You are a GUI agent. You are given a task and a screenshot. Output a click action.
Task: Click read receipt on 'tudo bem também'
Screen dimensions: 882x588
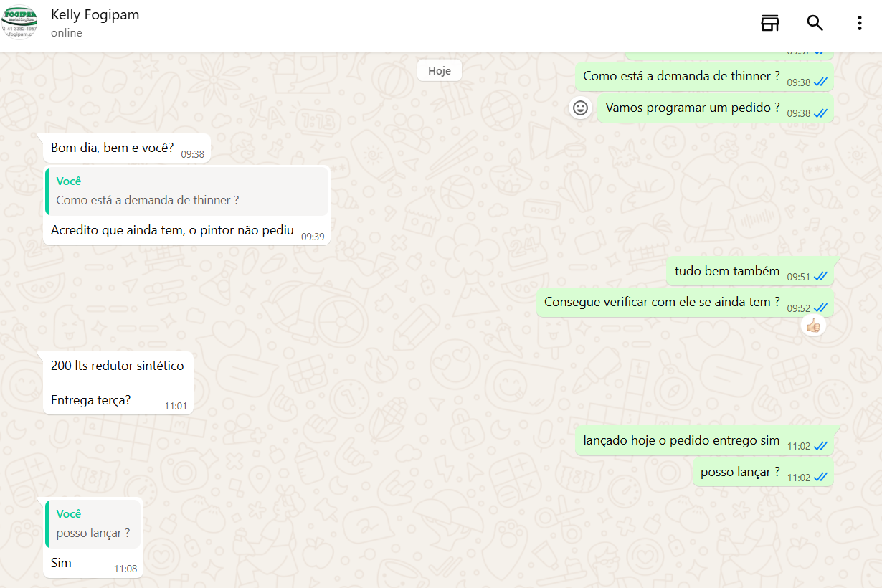[x=820, y=276]
